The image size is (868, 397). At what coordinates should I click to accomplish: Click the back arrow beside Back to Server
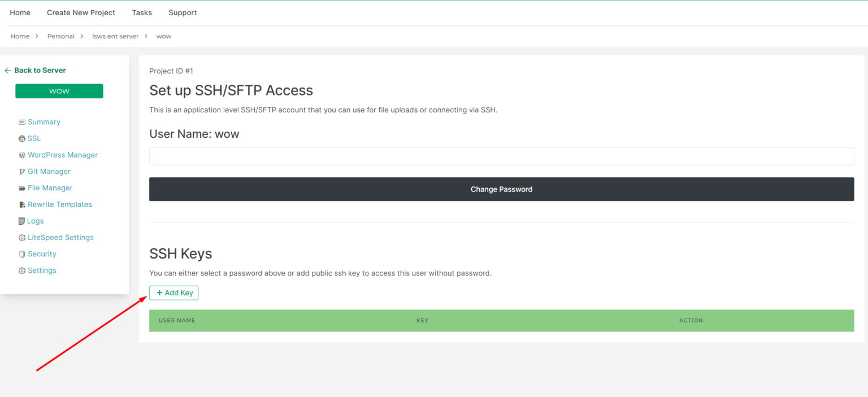point(7,70)
